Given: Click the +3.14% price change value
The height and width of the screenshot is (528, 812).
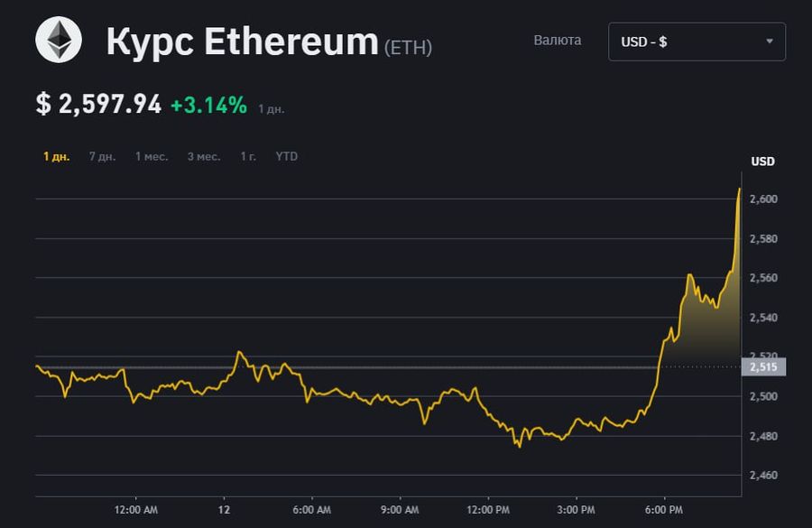Looking at the screenshot, I should (x=208, y=106).
